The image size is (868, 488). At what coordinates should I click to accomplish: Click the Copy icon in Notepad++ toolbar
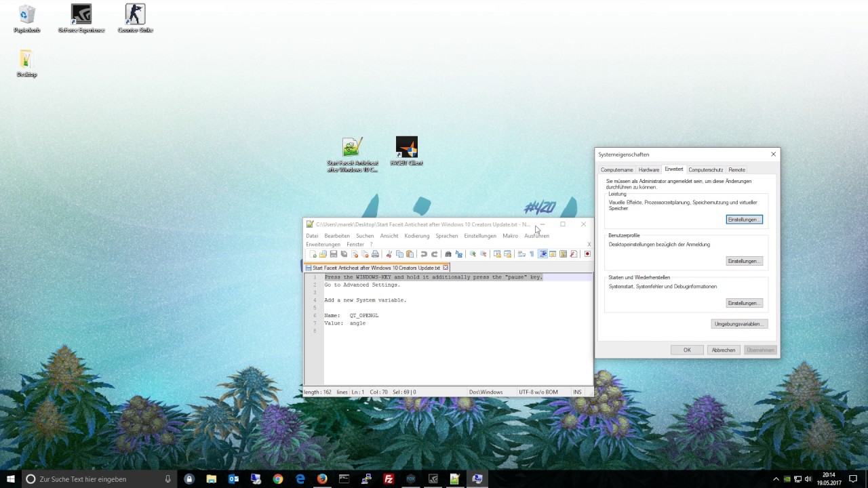[399, 254]
